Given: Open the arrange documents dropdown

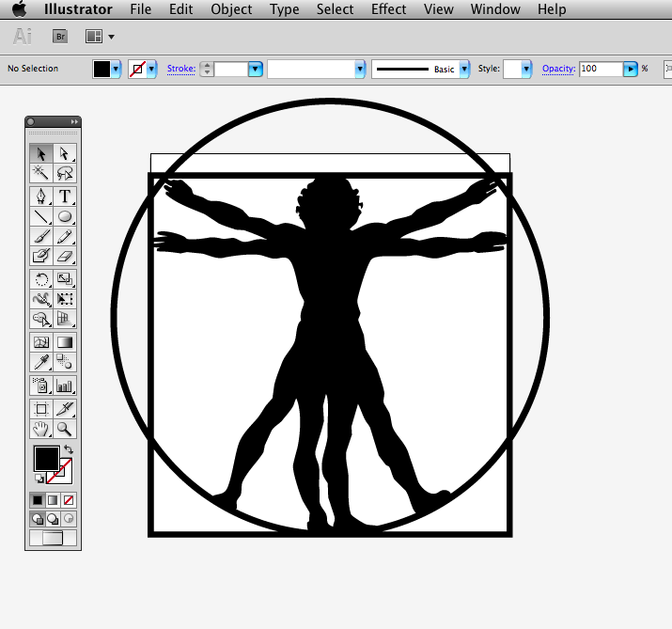Looking at the screenshot, I should coord(112,37).
